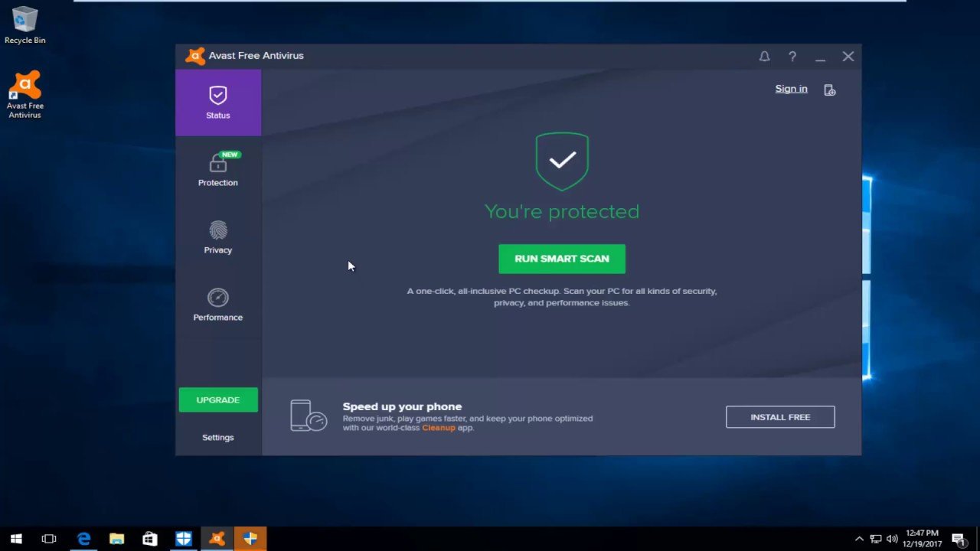Open the Action Center notification icon

coord(959,539)
